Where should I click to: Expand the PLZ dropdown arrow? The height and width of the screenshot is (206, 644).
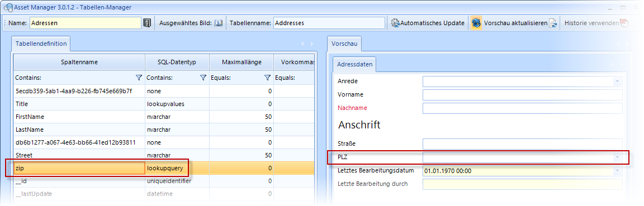pyautogui.click(x=617, y=157)
